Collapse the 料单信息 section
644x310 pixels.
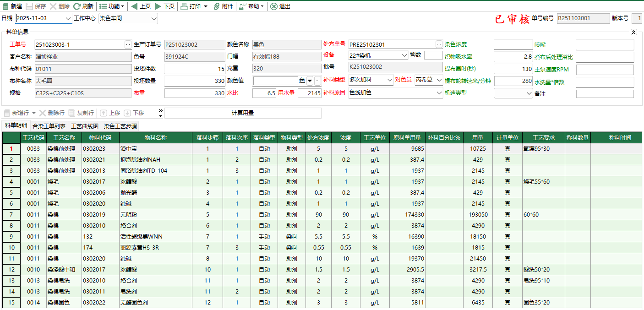pos(633,32)
